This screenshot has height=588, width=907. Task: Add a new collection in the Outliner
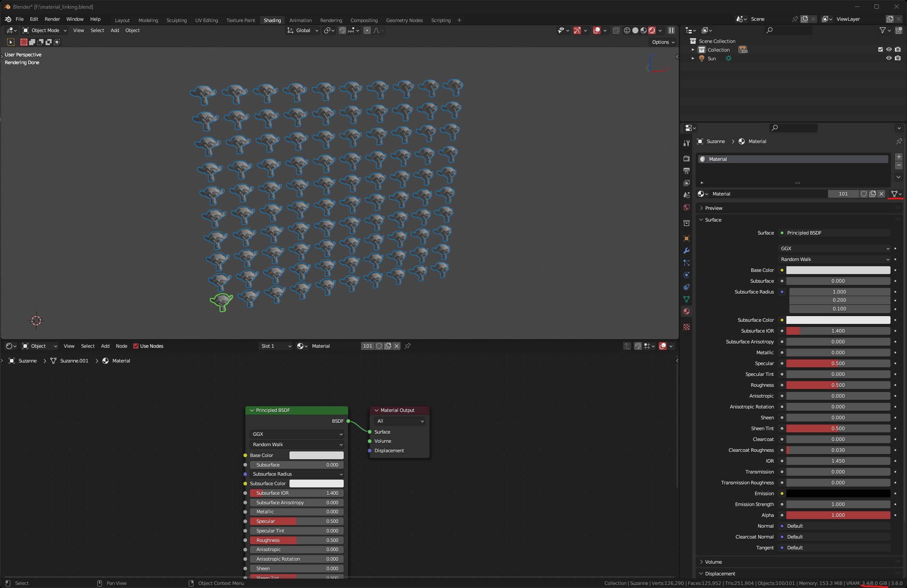coord(899,30)
